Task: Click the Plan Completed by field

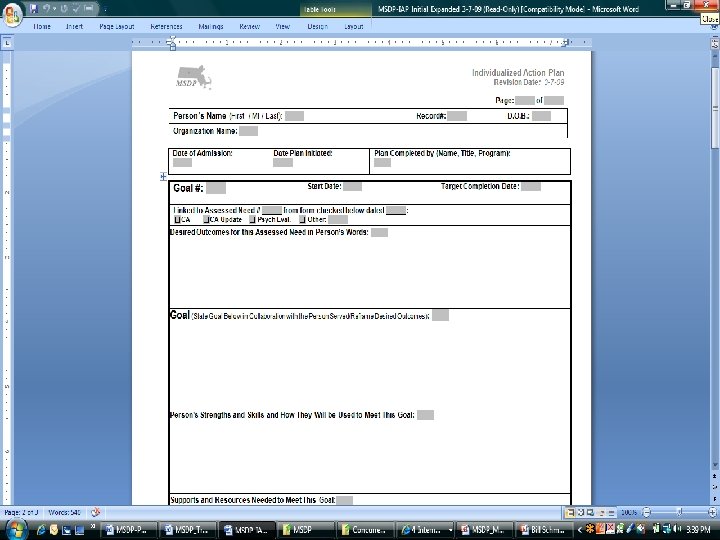Action: coord(382,163)
